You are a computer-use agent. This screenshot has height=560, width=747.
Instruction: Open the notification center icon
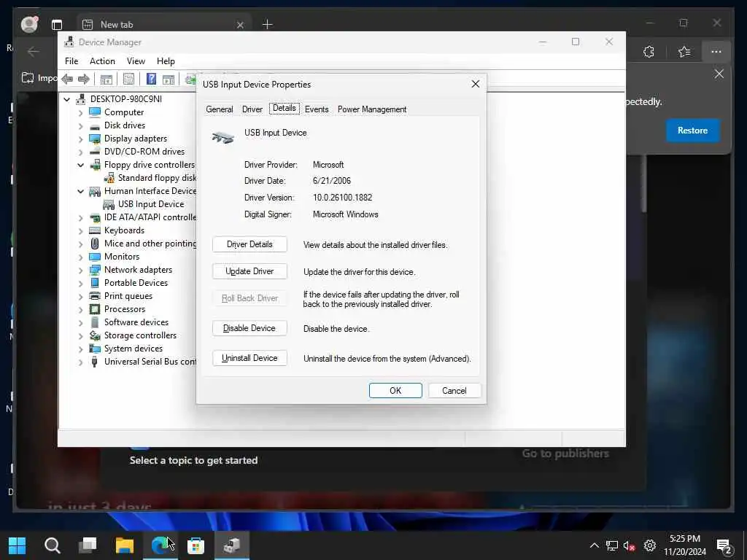coord(724,546)
